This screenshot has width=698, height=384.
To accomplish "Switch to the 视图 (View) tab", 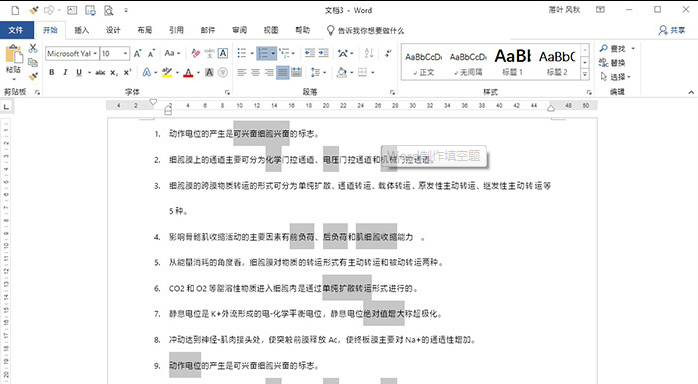I will click(271, 30).
